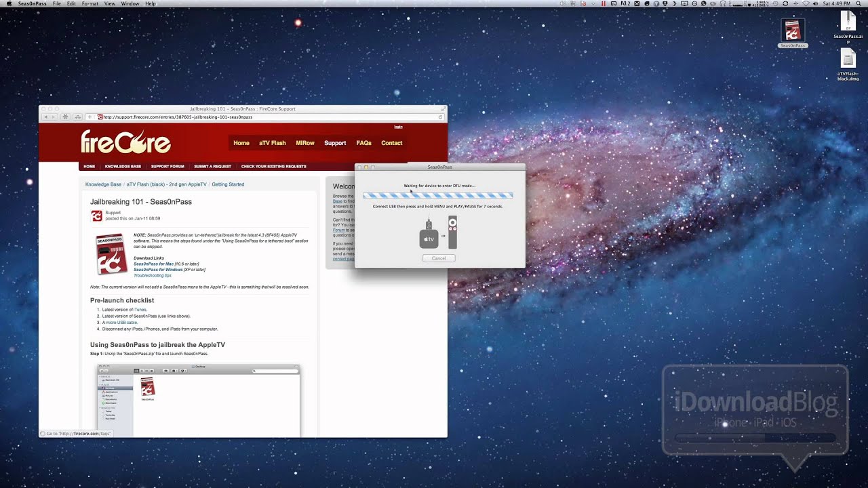The height and width of the screenshot is (488, 868).
Task: Open the Troubleshooting tips link
Action: tap(153, 275)
